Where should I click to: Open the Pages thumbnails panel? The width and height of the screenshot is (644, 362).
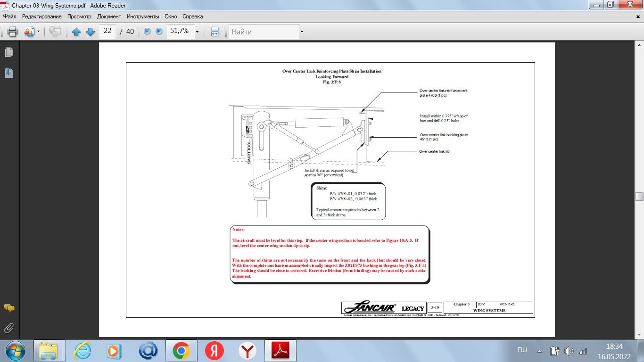(8, 52)
